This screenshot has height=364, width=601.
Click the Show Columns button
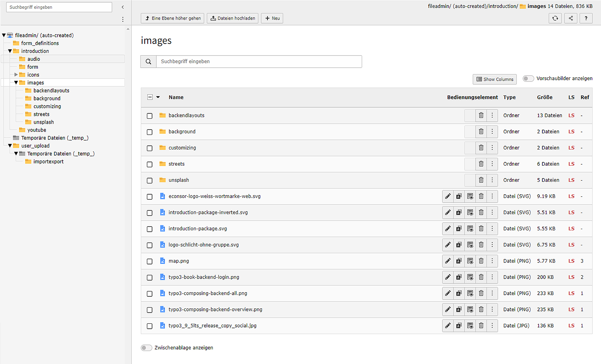tap(494, 79)
